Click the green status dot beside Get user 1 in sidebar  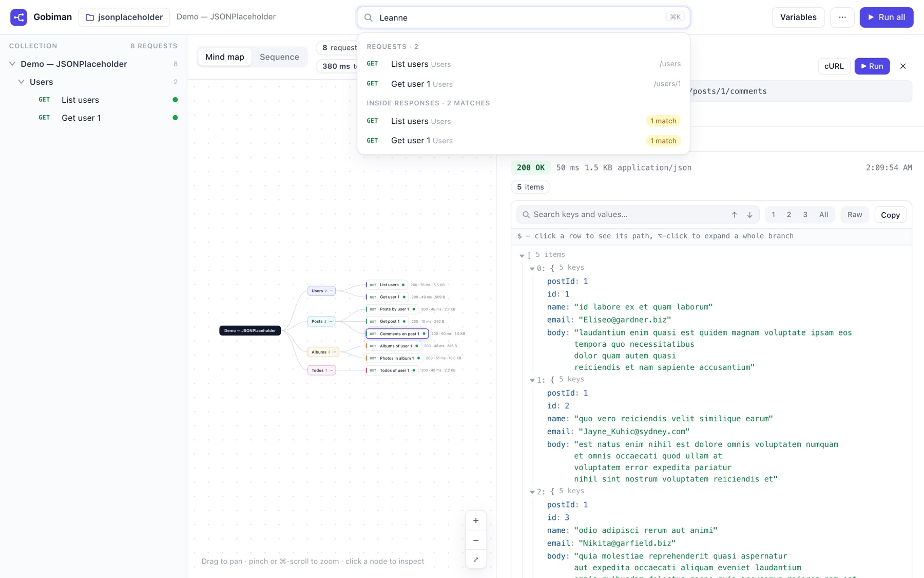coord(175,118)
